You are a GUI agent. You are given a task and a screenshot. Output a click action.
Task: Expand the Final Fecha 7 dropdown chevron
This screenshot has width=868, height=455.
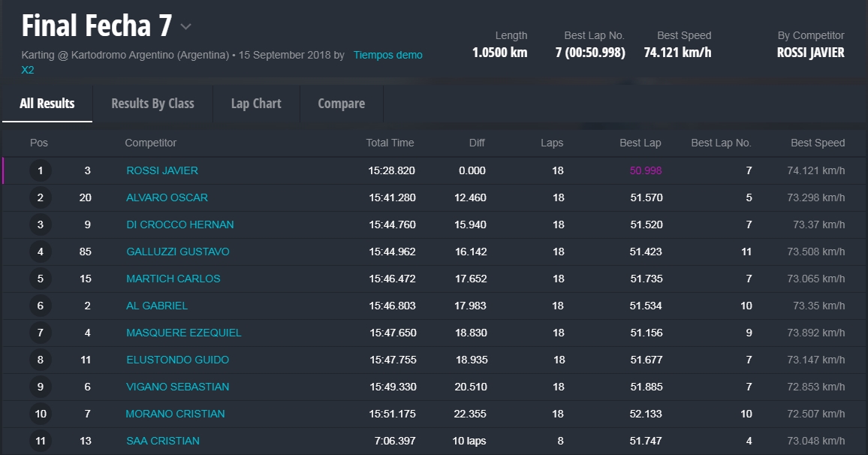(185, 27)
